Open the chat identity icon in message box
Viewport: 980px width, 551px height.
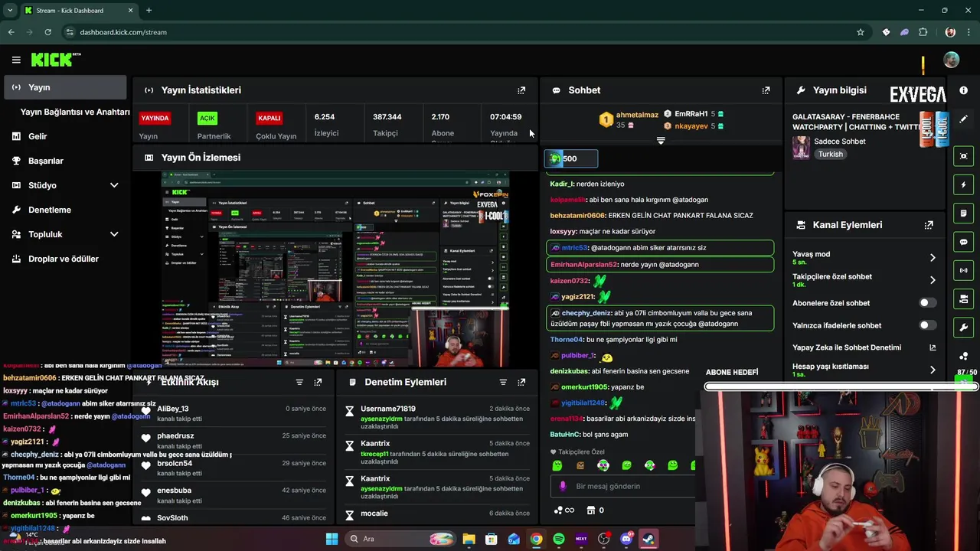[x=563, y=486]
